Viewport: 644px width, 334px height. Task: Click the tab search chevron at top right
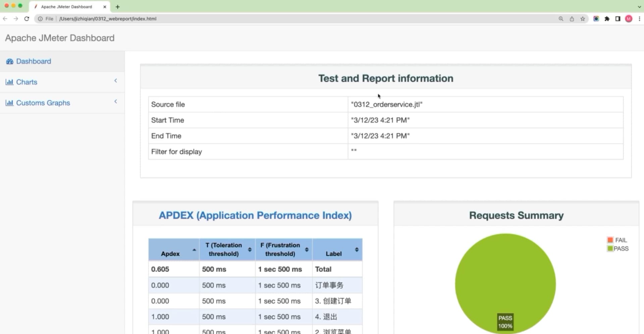[639, 7]
